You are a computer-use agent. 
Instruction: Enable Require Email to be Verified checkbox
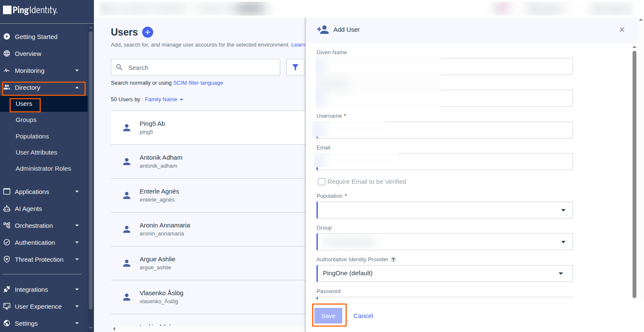pos(322,182)
